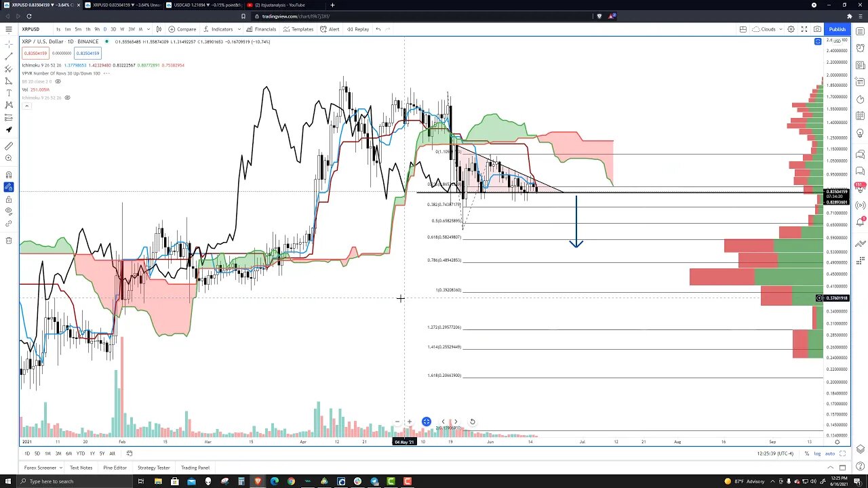Viewport: 868px width, 488px height.
Task: Select the W weekly timeframe
Action: point(123,29)
